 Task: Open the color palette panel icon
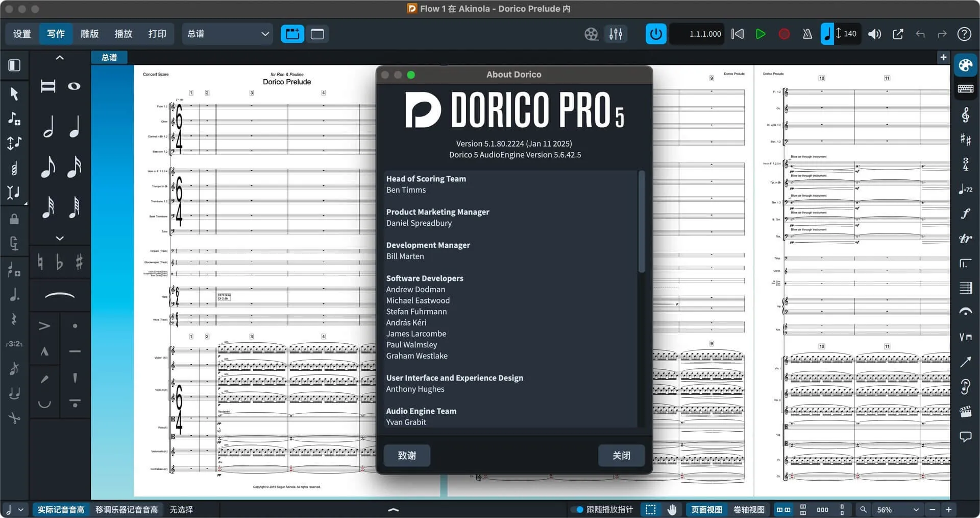pos(965,65)
